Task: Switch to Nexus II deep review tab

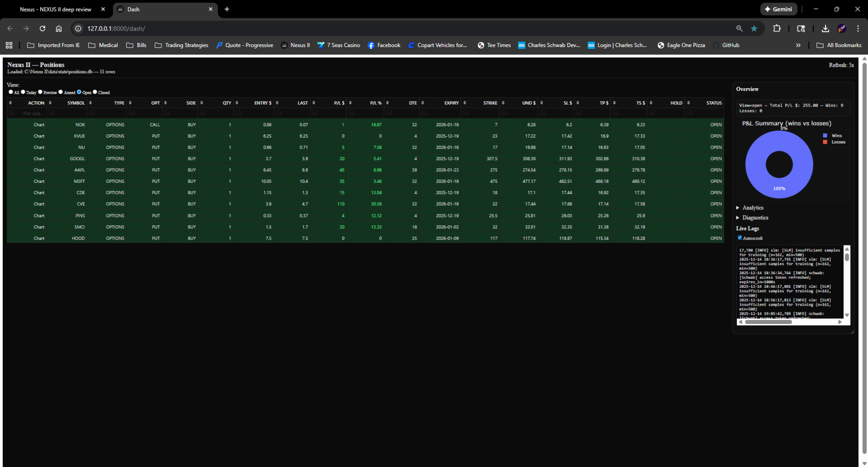Action: pyautogui.click(x=56, y=9)
